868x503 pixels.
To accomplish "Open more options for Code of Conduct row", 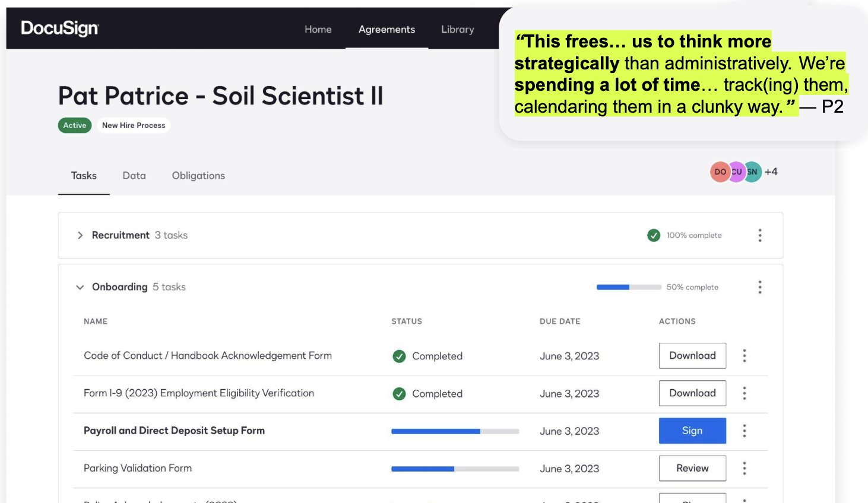I will [x=745, y=356].
